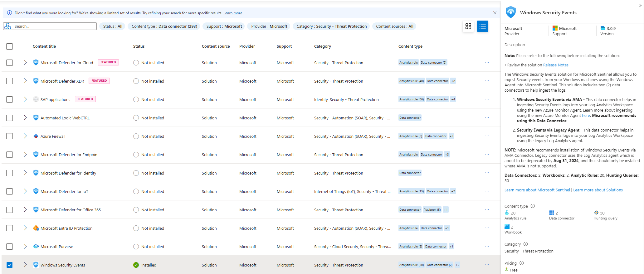Image resolution: width=644 pixels, height=274 pixels.
Task: Click the +4 tag in SAP applications row
Action: pyautogui.click(x=453, y=99)
